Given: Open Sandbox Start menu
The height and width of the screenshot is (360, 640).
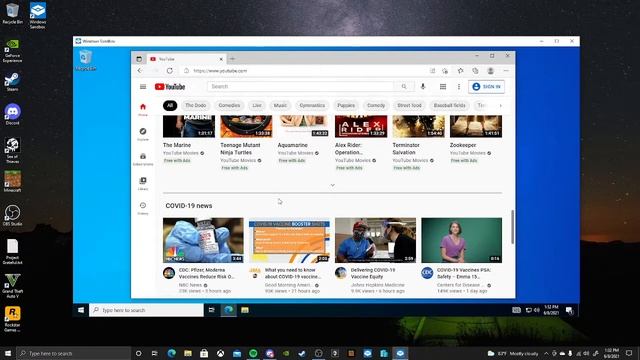Looking at the screenshot, I should [81, 310].
